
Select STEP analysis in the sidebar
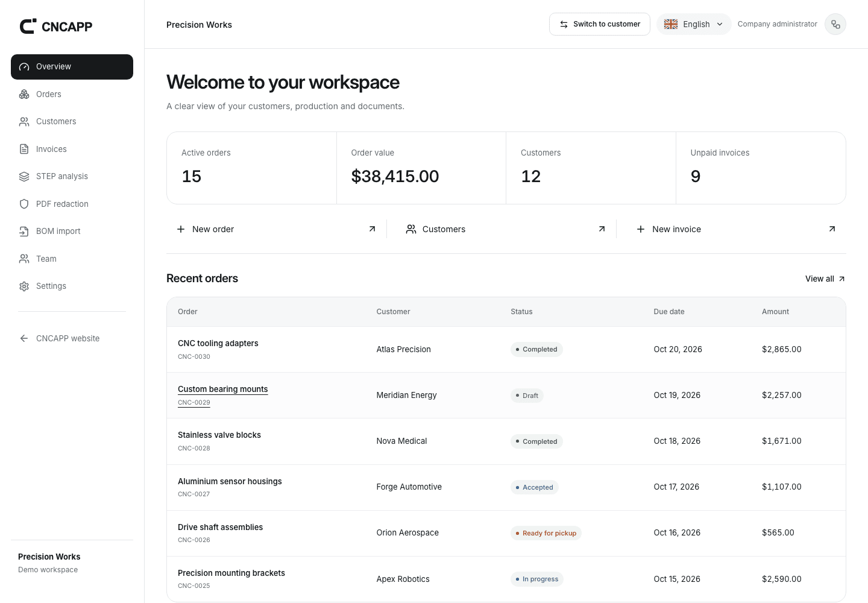click(72, 177)
